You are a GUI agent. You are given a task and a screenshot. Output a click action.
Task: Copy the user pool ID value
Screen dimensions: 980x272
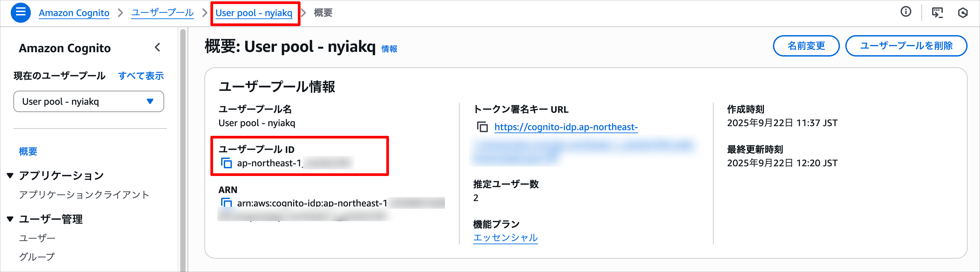[x=226, y=163]
